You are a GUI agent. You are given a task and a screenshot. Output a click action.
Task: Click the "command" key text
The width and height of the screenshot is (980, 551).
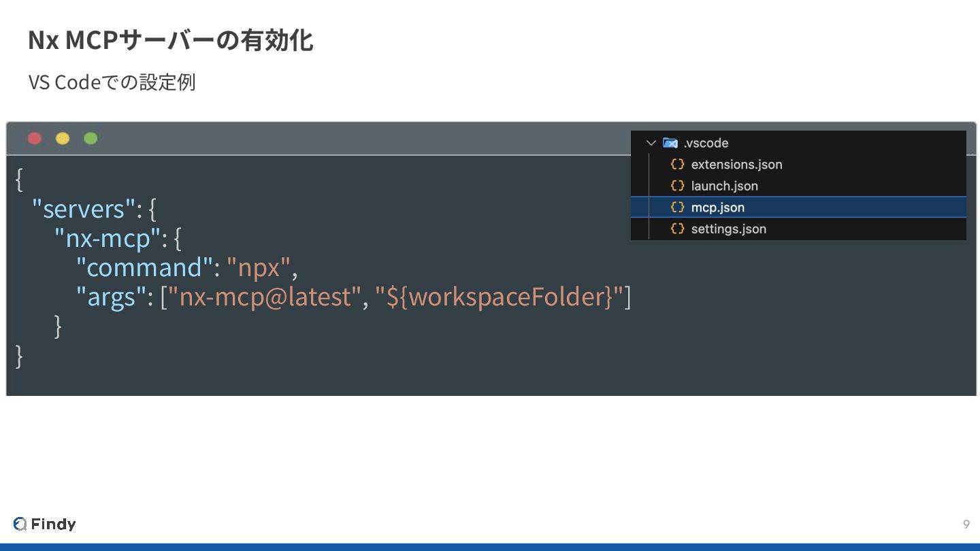[145, 267]
